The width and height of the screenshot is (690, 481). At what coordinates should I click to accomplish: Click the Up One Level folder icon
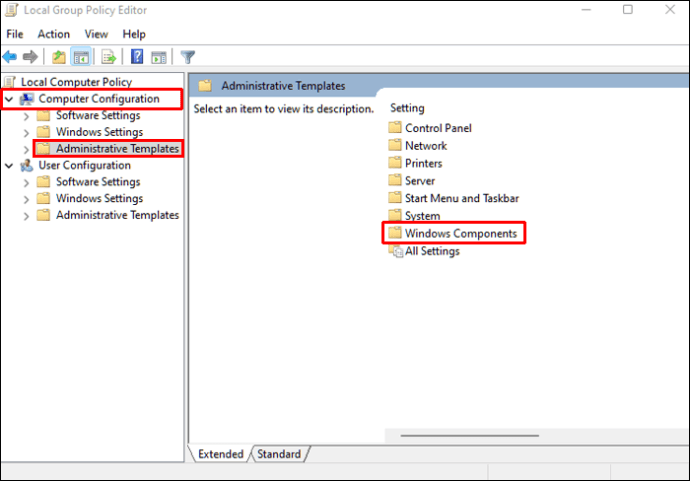[60, 56]
